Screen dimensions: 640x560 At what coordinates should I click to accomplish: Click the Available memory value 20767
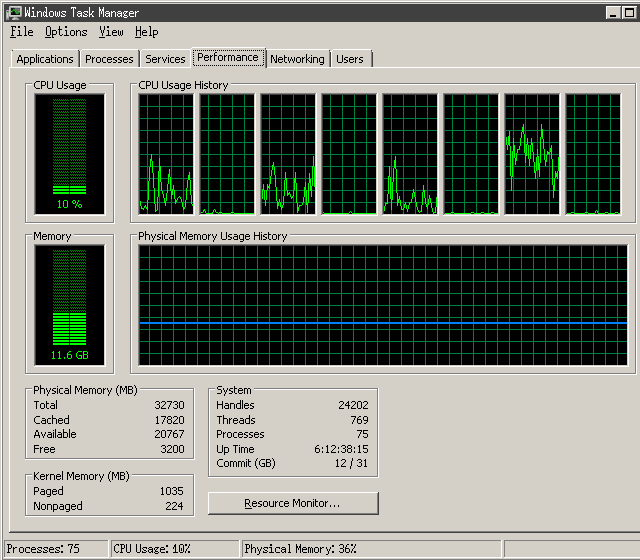coord(169,434)
